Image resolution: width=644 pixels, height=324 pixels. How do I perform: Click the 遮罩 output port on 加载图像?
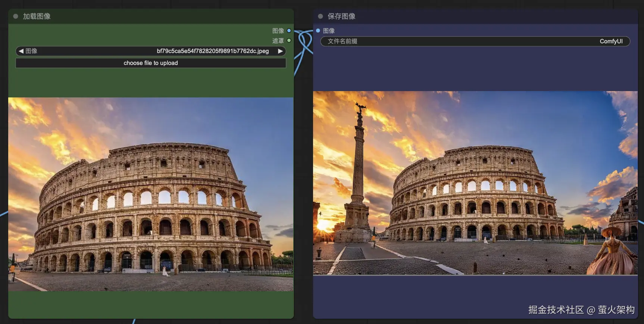click(x=289, y=40)
